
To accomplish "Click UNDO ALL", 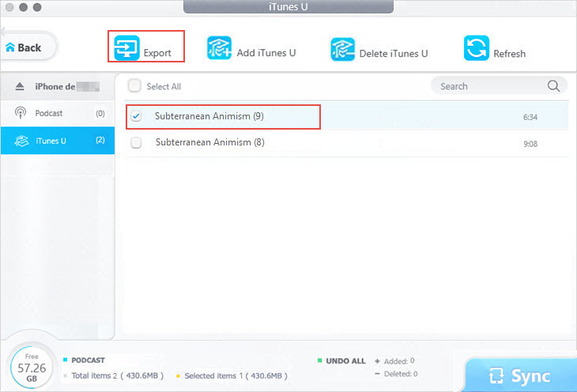I will coord(345,360).
